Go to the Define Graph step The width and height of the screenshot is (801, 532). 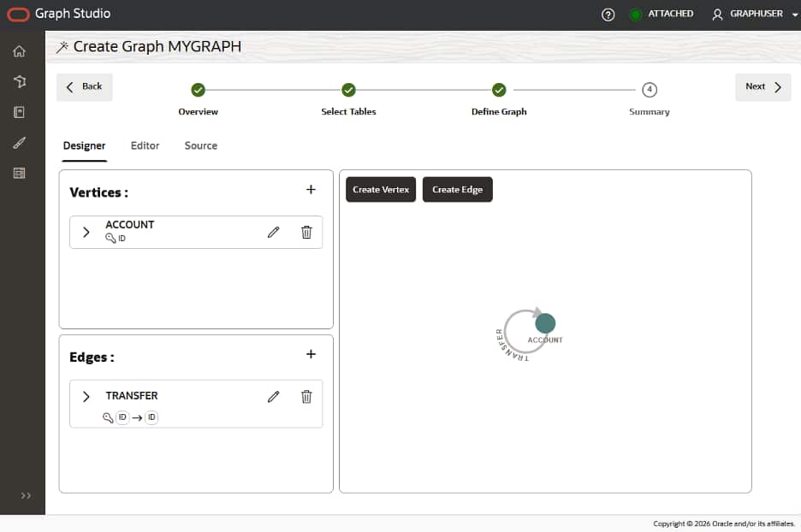tap(499, 90)
